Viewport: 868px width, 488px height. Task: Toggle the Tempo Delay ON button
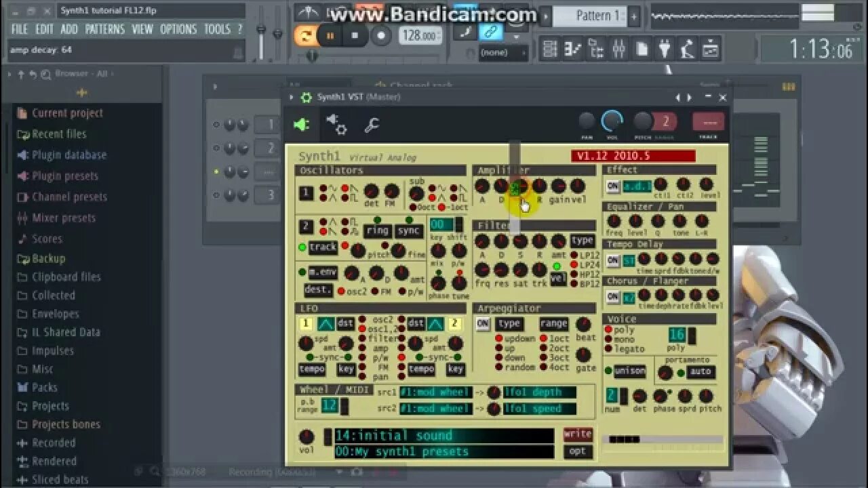(613, 260)
